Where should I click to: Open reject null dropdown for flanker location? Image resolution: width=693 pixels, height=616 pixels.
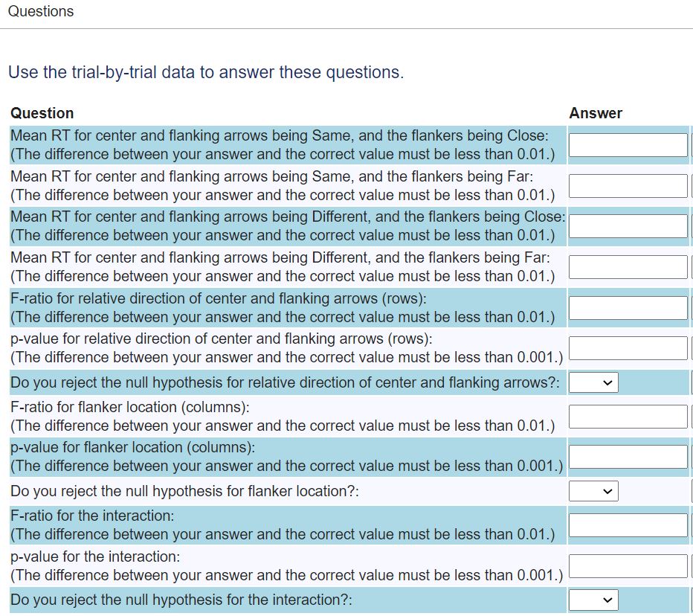[x=593, y=491]
